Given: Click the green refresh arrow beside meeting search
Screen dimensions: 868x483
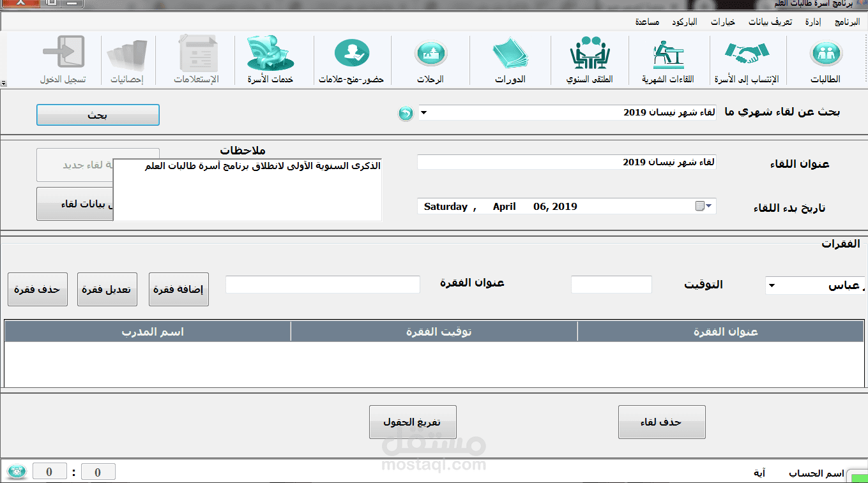Looking at the screenshot, I should click(x=406, y=114).
